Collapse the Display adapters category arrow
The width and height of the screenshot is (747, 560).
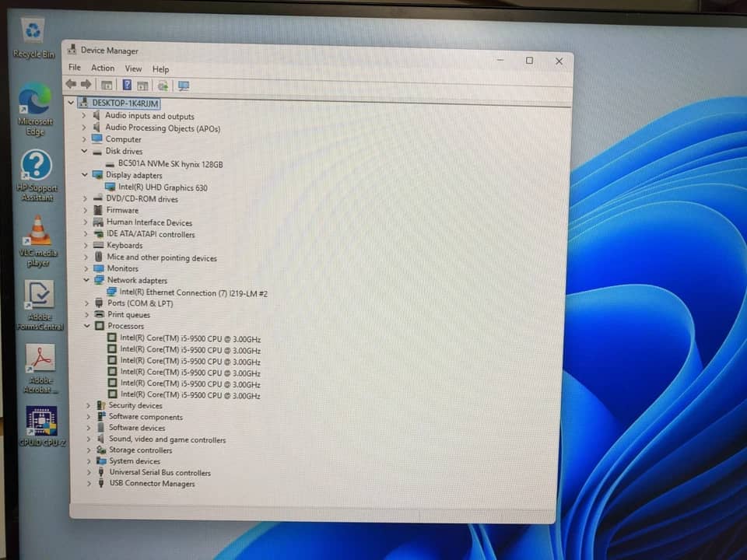pos(85,175)
